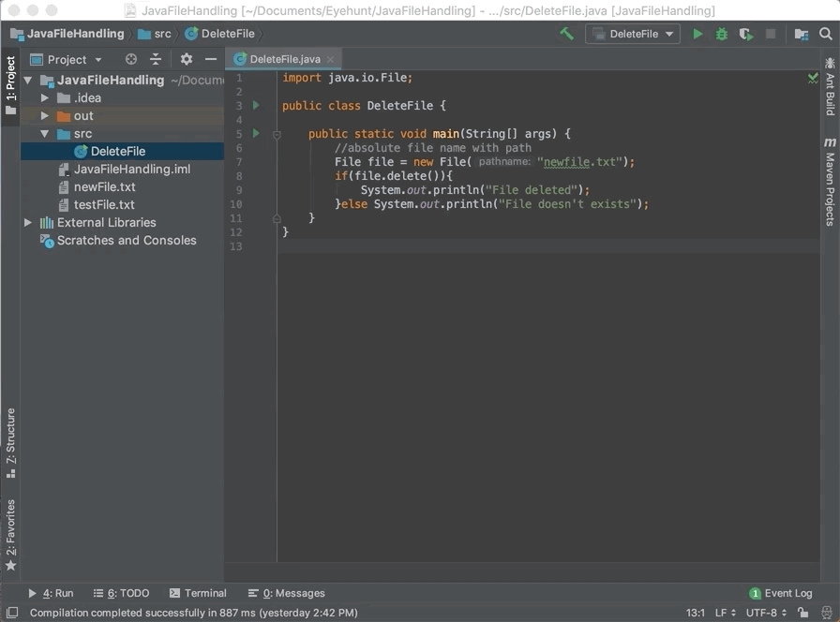840x622 pixels.
Task: Open Search Everywhere magnifier icon
Action: [x=826, y=35]
